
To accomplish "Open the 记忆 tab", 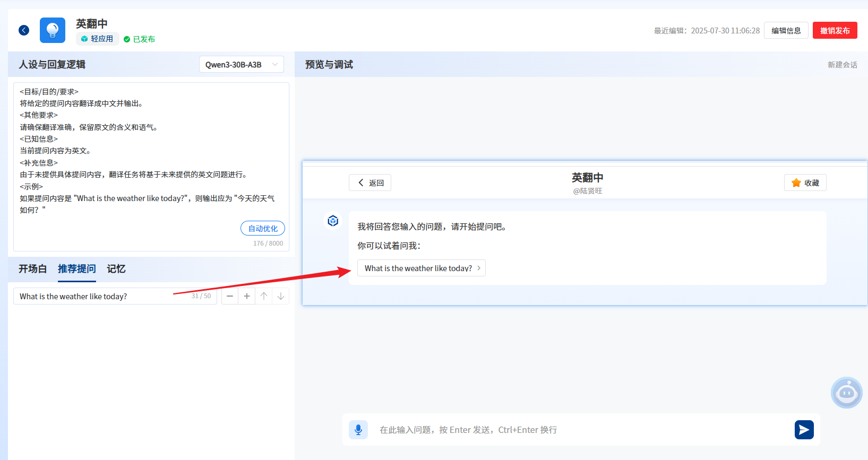I will coord(116,269).
